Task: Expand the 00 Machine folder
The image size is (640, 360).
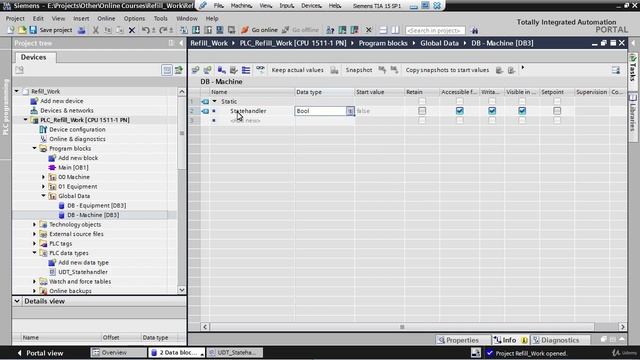Action: (44, 177)
